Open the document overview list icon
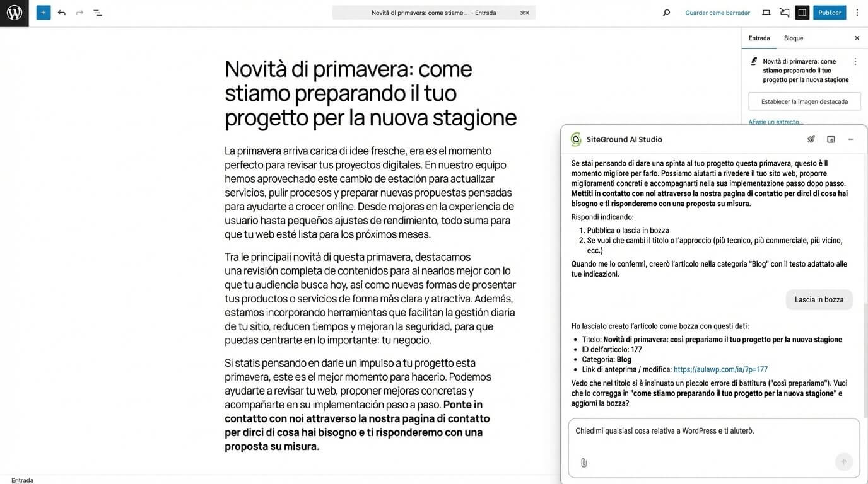 [98, 13]
